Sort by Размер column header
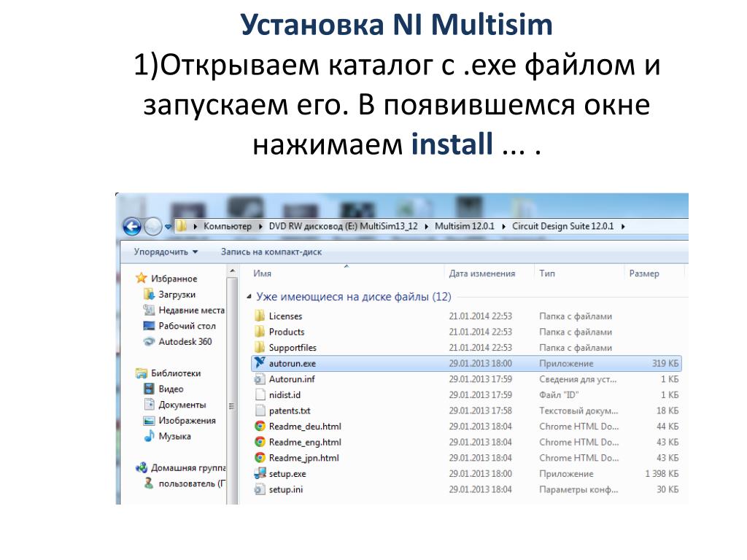747x560 pixels. pyautogui.click(x=644, y=273)
